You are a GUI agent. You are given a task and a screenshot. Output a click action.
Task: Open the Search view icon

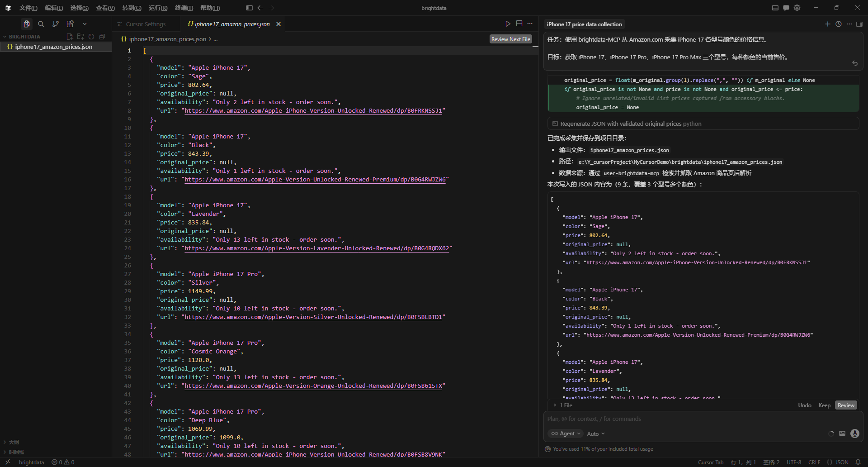[41, 24]
